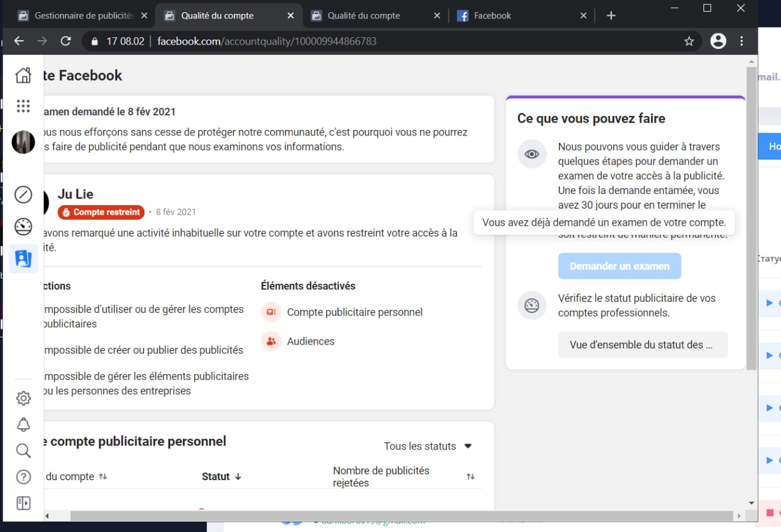This screenshot has height=532, width=781.
Task: Open the help question mark icon
Action: [x=23, y=477]
